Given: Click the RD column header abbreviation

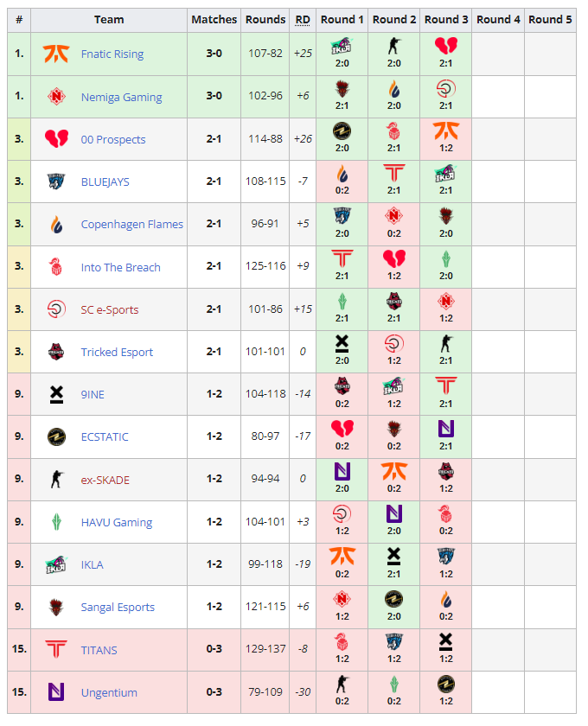Looking at the screenshot, I should coord(303,19).
